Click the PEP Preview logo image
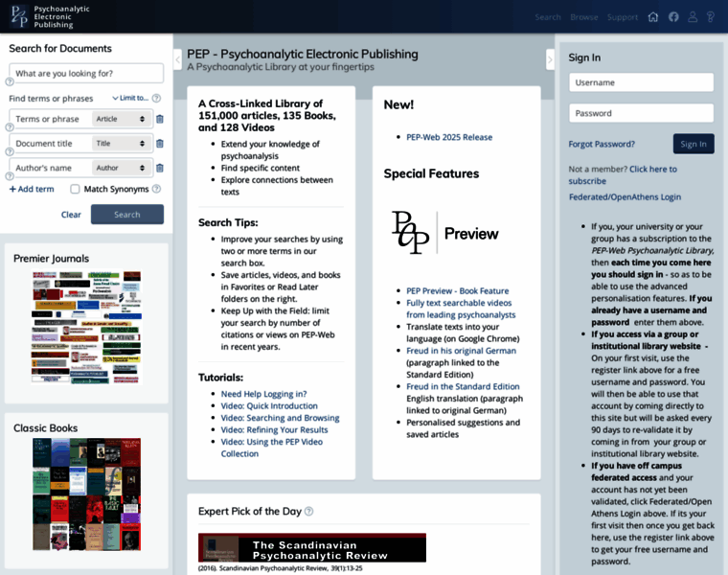728x575 pixels. pyautogui.click(x=444, y=233)
